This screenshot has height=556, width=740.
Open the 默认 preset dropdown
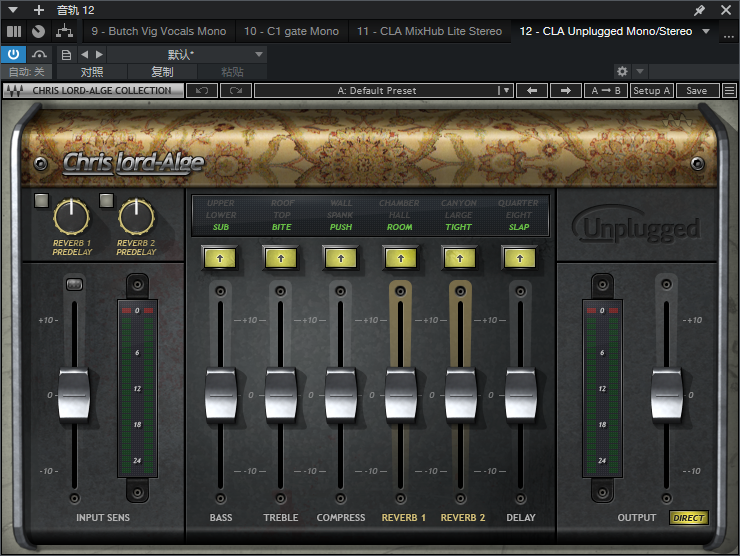pos(187,55)
